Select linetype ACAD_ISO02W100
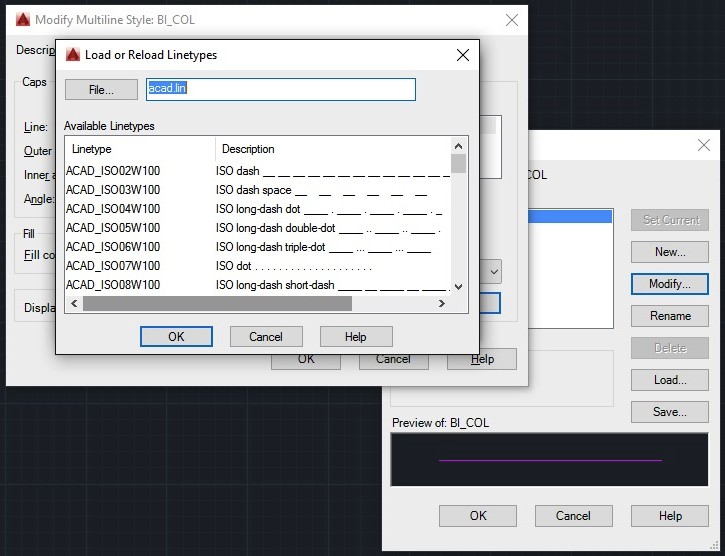 pos(113,171)
